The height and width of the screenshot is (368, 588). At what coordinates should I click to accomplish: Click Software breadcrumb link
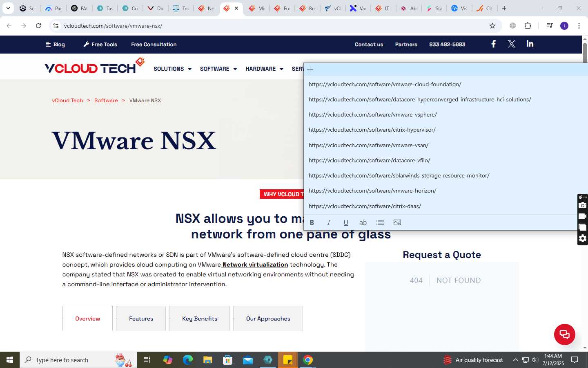[106, 100]
